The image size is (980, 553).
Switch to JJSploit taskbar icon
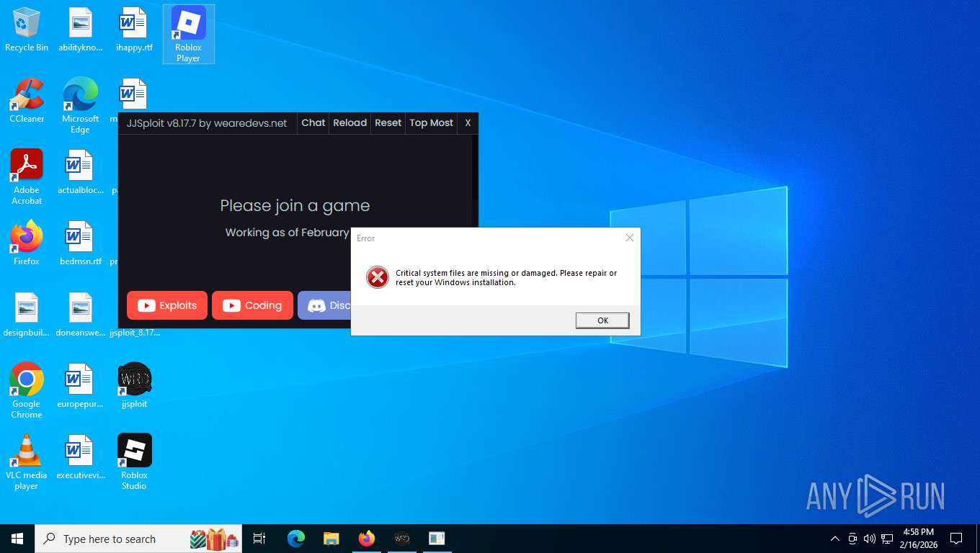click(x=401, y=539)
